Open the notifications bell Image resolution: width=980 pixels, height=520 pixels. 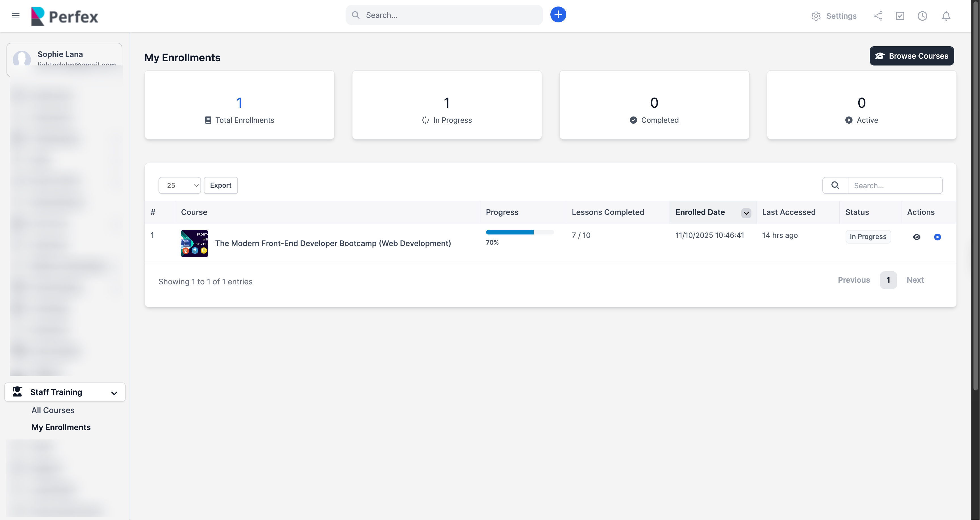946,16
